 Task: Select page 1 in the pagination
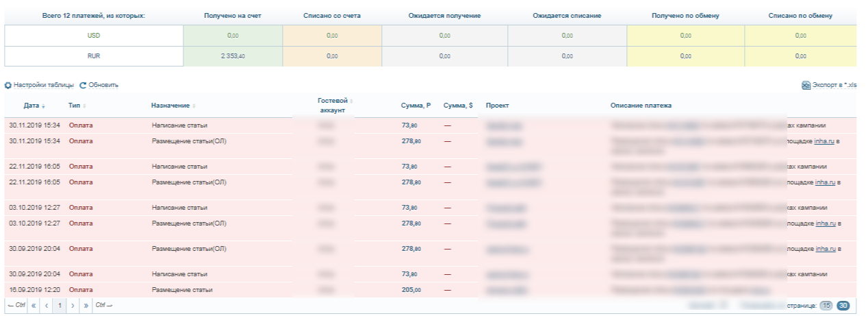pyautogui.click(x=60, y=305)
